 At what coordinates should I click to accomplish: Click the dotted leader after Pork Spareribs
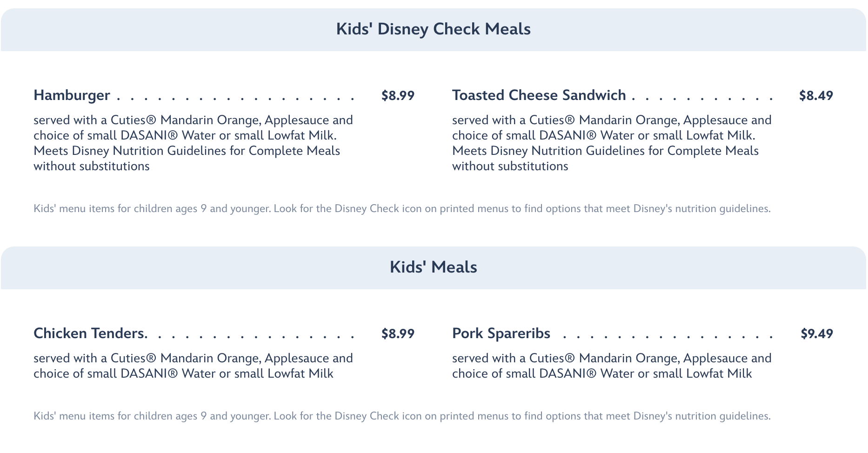(668, 337)
